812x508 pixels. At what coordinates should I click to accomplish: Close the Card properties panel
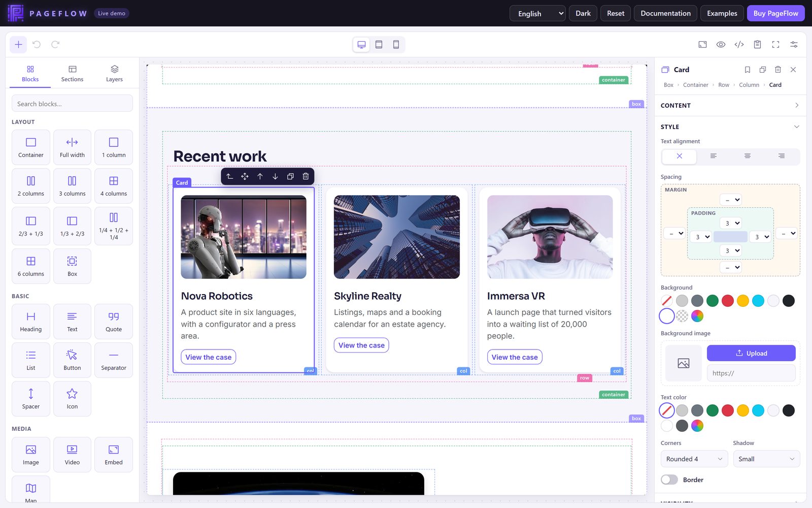pos(793,70)
